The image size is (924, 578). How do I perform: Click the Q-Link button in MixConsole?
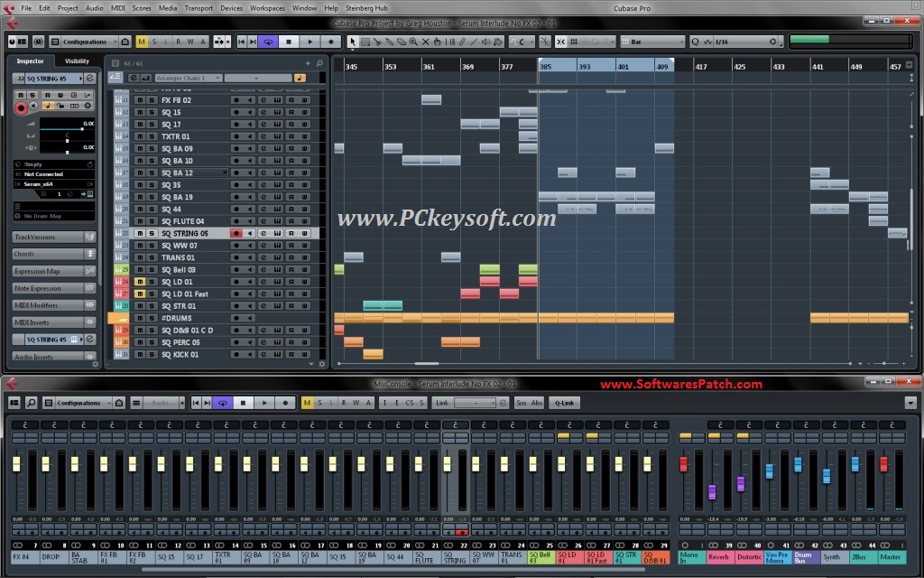coord(564,403)
